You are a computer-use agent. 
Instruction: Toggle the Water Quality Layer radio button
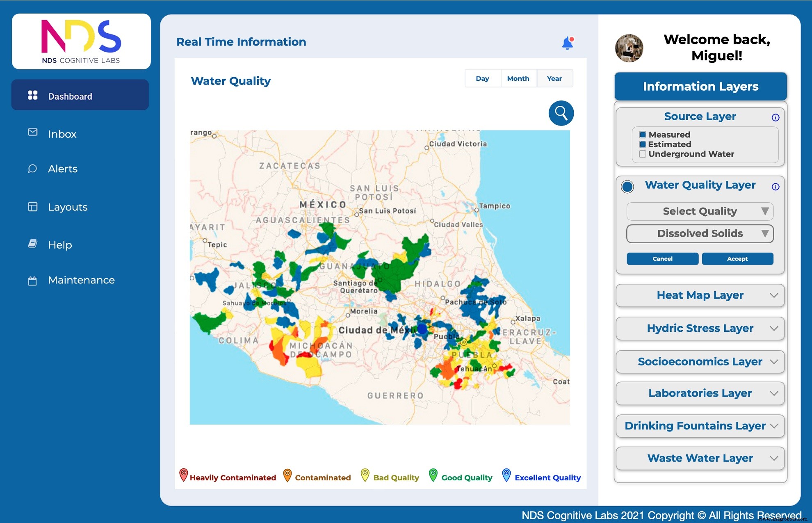627,187
